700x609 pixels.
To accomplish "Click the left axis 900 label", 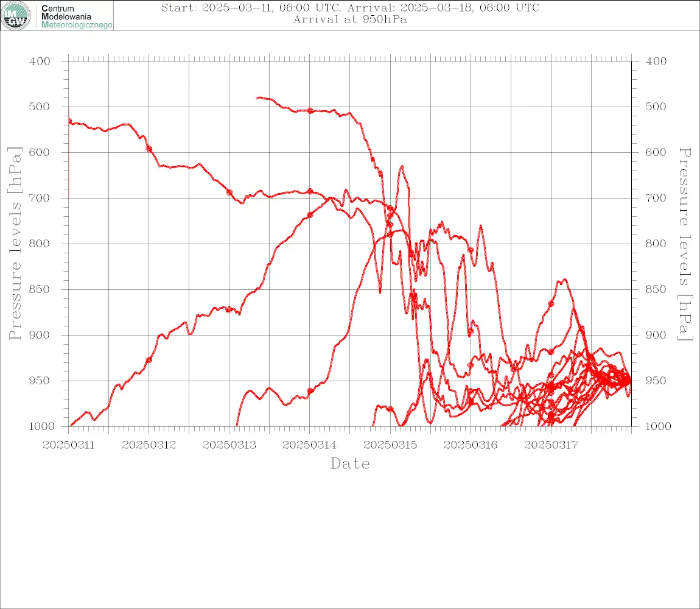I will 40,335.
